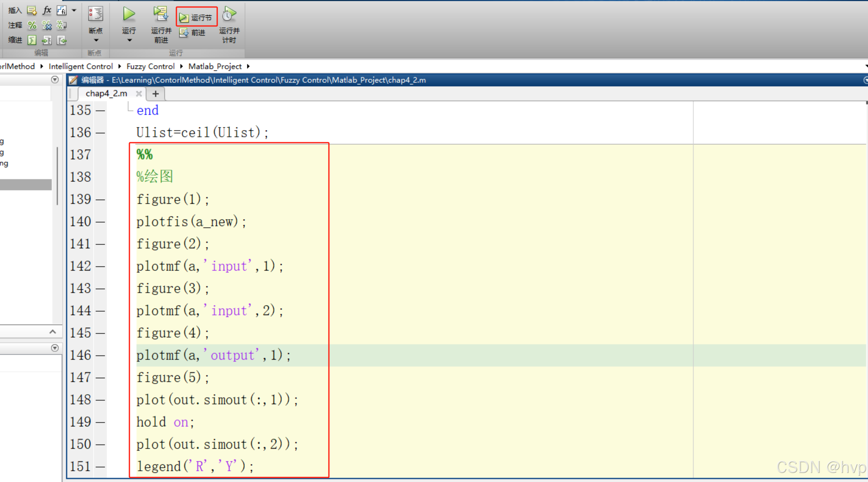Open a new editor tab with plus

pyautogui.click(x=155, y=94)
